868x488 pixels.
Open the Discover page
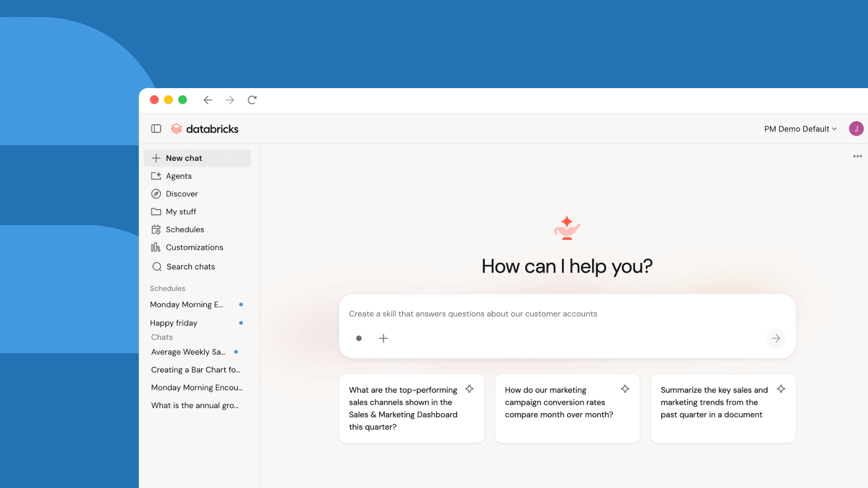[x=197, y=194]
